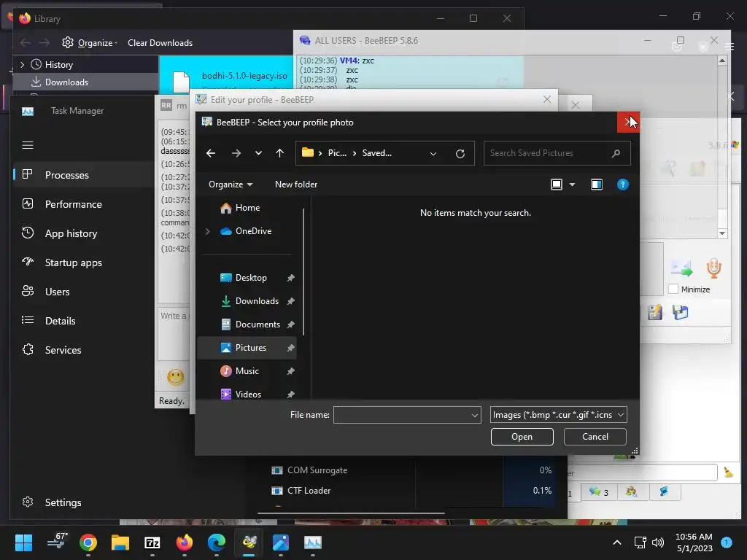The image size is (747, 560).
Task: Open Windows Start menu
Action: pyautogui.click(x=23, y=542)
